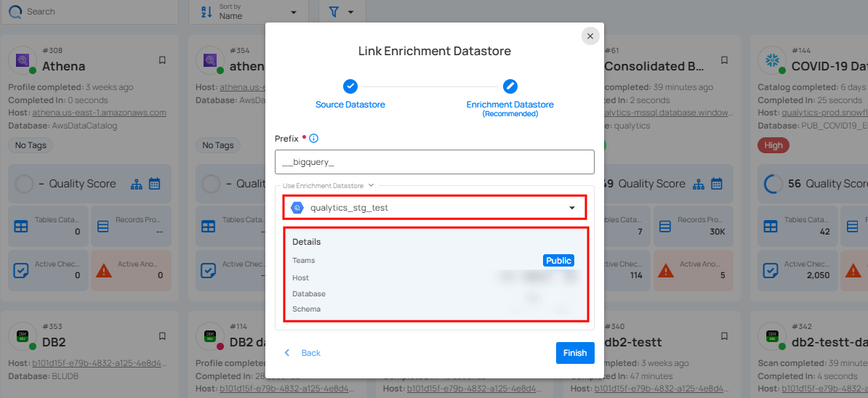Click the COVID-19 Snowflake logo icon
868x398 pixels.
coord(772,60)
